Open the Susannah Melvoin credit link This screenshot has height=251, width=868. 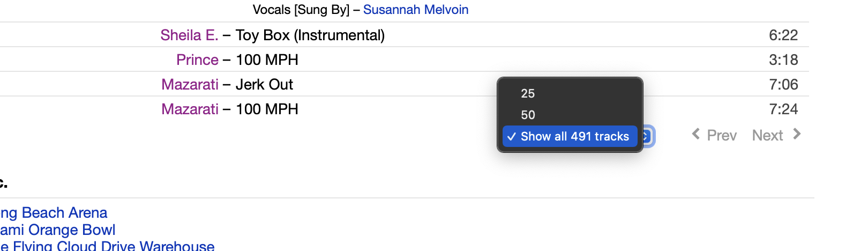coord(415,10)
